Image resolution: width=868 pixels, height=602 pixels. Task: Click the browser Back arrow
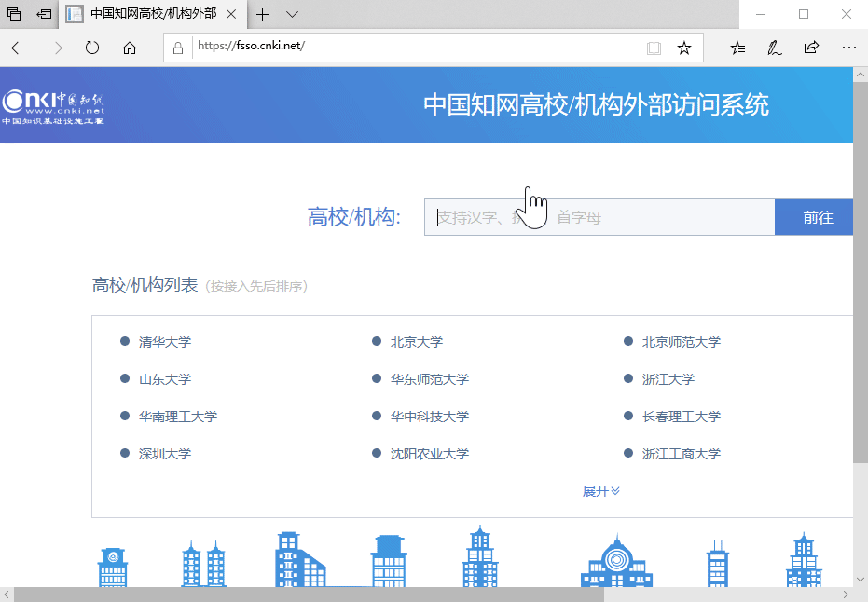(x=19, y=48)
